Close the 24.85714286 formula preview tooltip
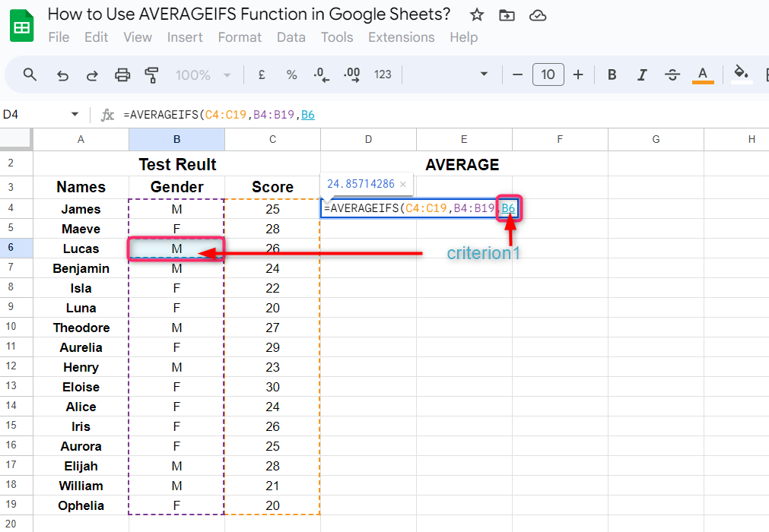This screenshot has width=769, height=532. click(403, 184)
